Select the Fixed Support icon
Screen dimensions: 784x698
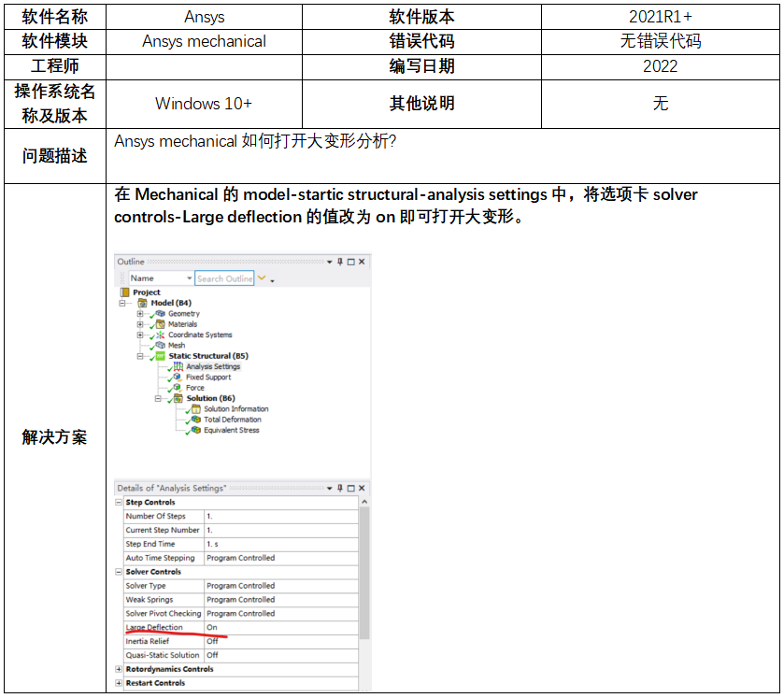click(x=178, y=377)
